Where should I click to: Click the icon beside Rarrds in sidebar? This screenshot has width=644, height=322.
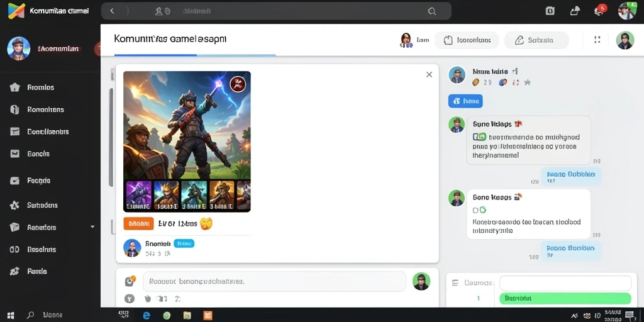pos(15,271)
